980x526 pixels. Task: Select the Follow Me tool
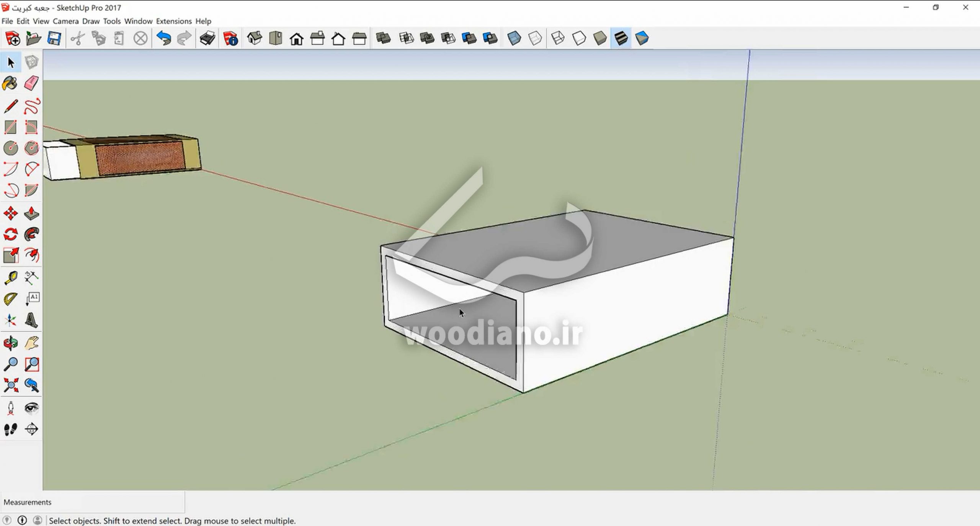pyautogui.click(x=31, y=234)
